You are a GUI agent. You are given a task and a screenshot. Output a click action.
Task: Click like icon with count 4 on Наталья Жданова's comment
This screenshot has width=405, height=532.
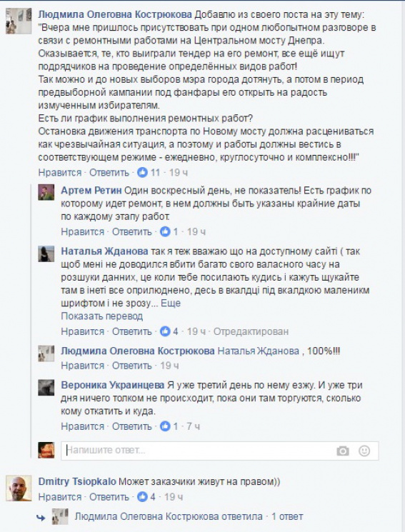coord(165,331)
